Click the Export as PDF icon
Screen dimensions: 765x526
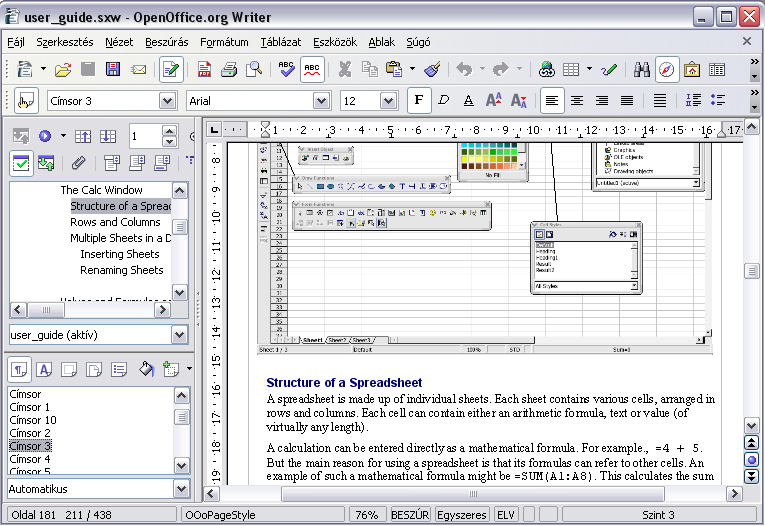(x=204, y=69)
